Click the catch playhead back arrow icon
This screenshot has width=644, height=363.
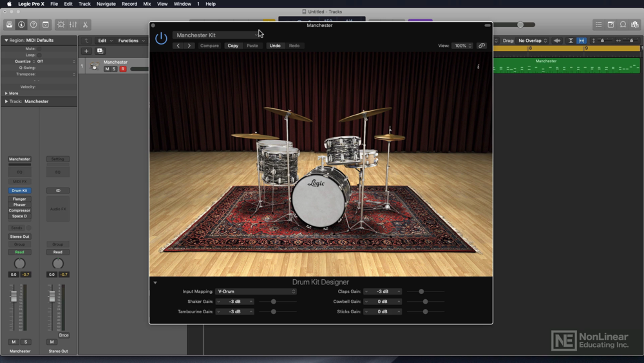click(x=86, y=41)
